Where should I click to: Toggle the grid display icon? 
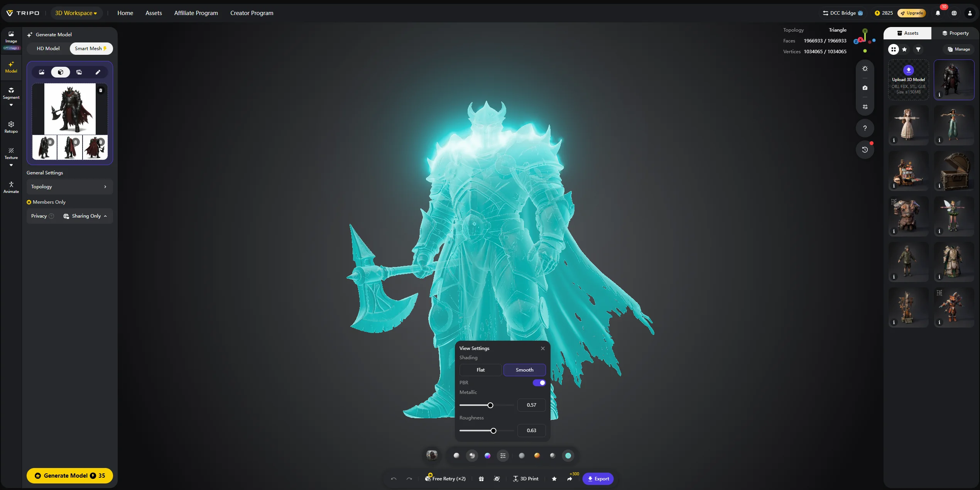point(865,107)
